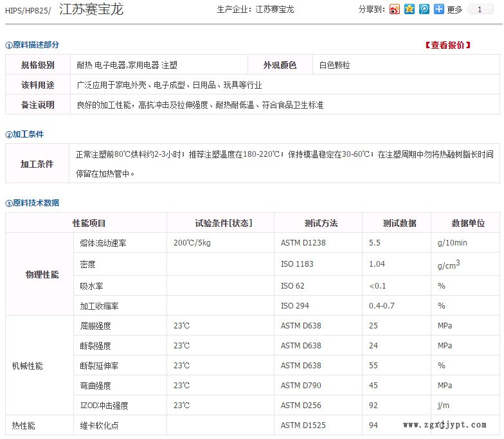The image size is (504, 439).
Task: Click the 屈服强度 row label
Action: click(x=95, y=326)
